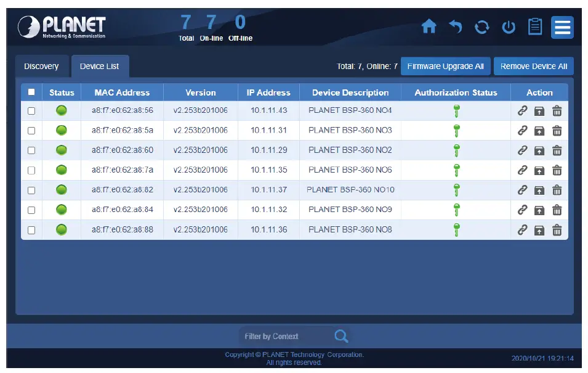Click trash icon for PLANET BSP-360 NO10
588x373 pixels.
[x=557, y=191]
